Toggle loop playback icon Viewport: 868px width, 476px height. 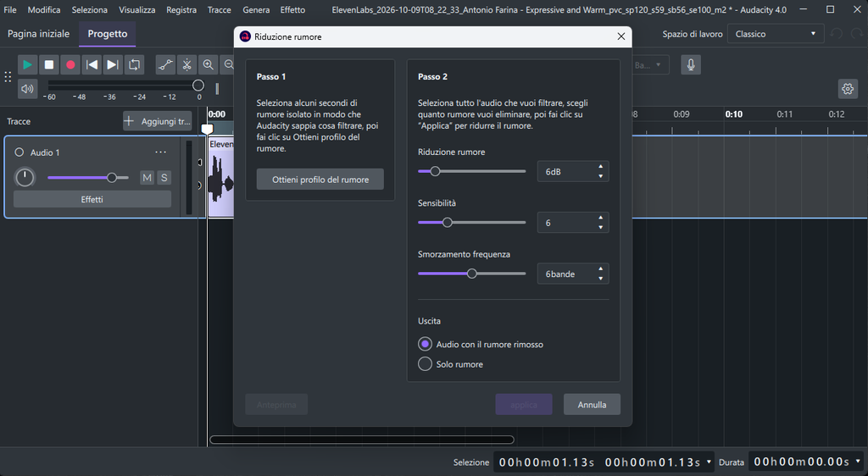134,64
